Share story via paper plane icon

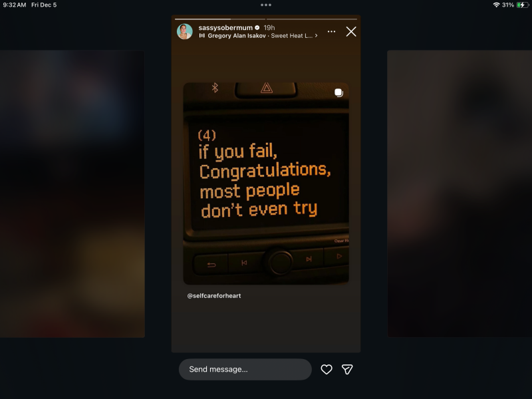point(347,369)
